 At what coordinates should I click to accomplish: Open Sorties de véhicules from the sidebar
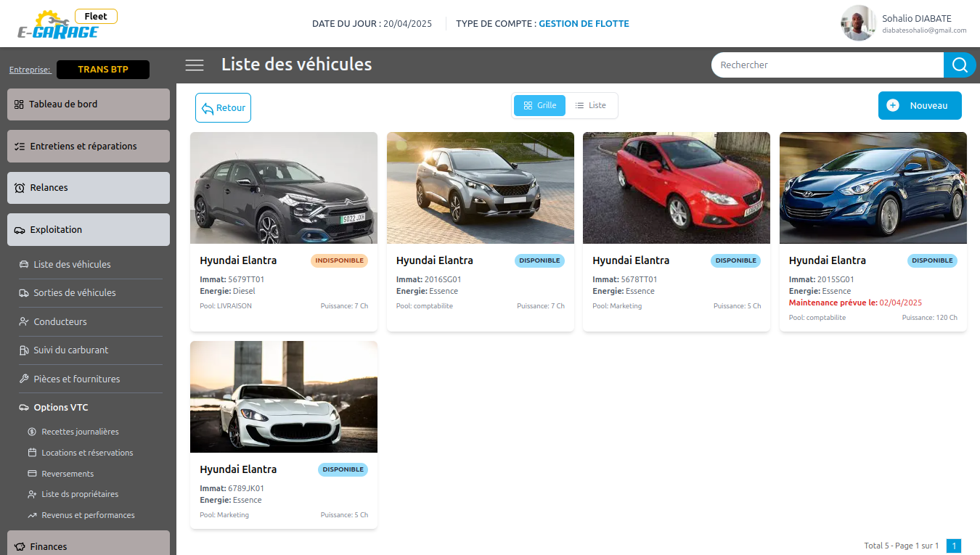tap(25, 293)
